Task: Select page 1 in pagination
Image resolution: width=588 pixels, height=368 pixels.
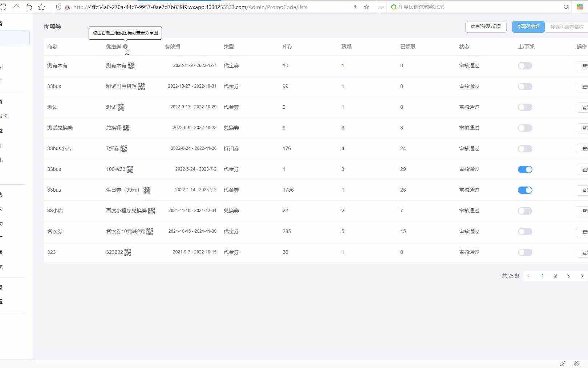Action: click(542, 276)
